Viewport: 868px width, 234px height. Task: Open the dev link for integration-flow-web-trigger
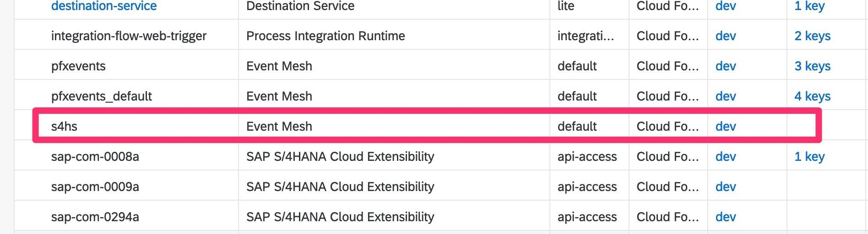point(726,36)
